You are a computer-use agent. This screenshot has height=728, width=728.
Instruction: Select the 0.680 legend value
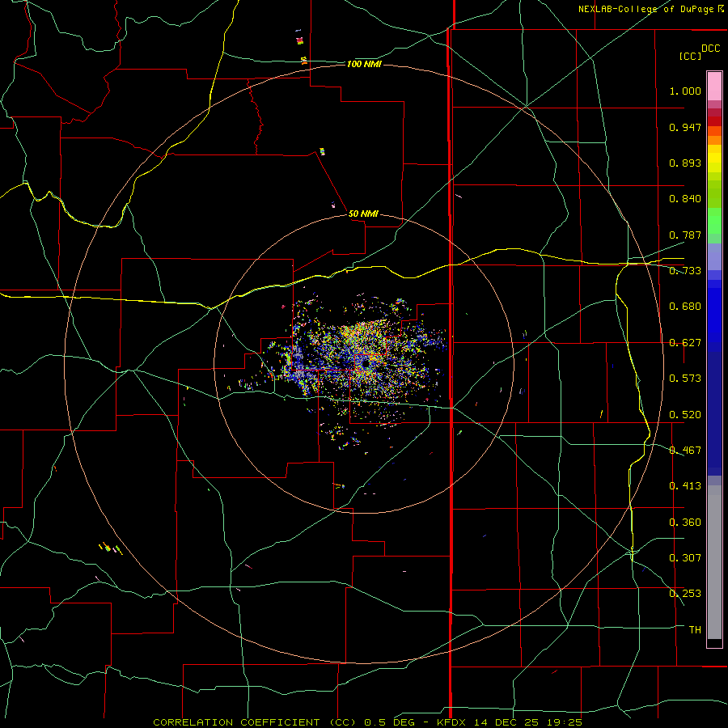[x=685, y=307]
